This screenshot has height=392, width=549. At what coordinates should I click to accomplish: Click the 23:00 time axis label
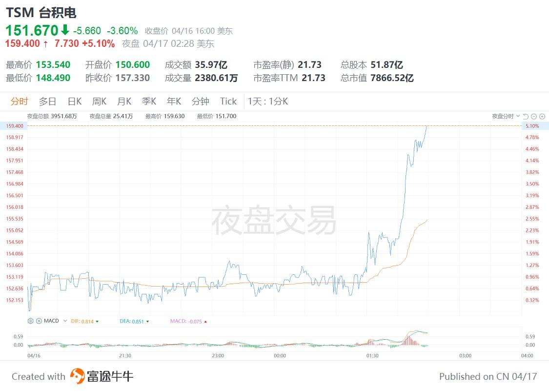tap(218, 355)
